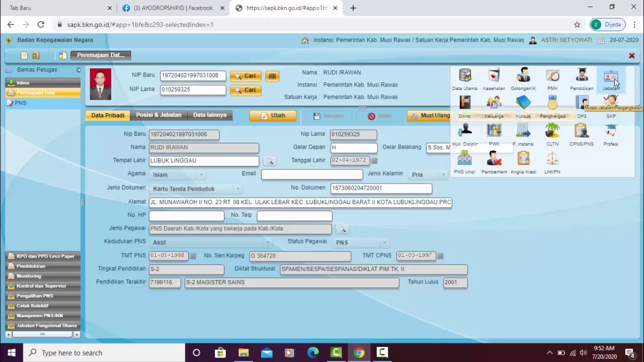Expand the Kontrol dan Supervisi section
The width and height of the screenshot is (644, 362).
(43, 286)
